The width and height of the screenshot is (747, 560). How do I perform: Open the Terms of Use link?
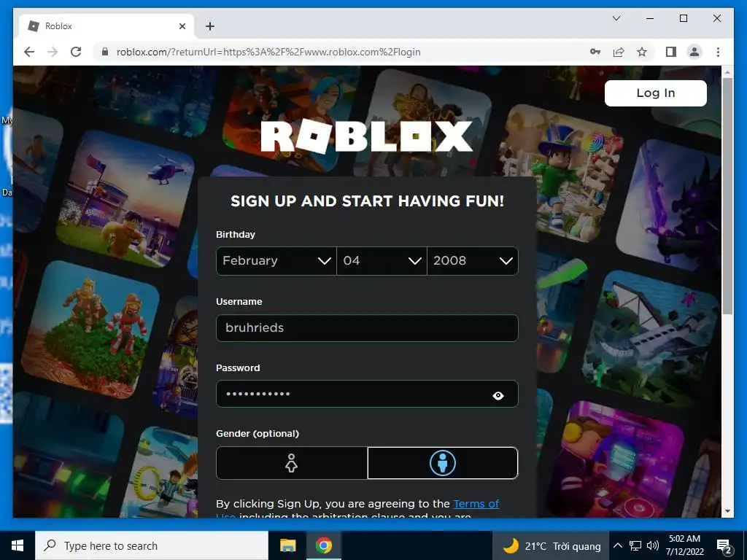476,504
